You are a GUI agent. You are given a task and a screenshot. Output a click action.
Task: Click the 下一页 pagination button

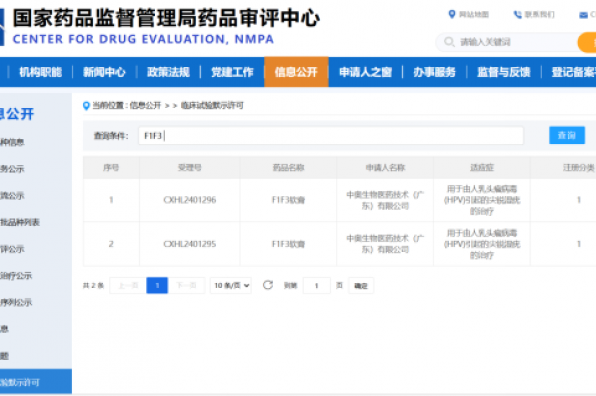[186, 285]
